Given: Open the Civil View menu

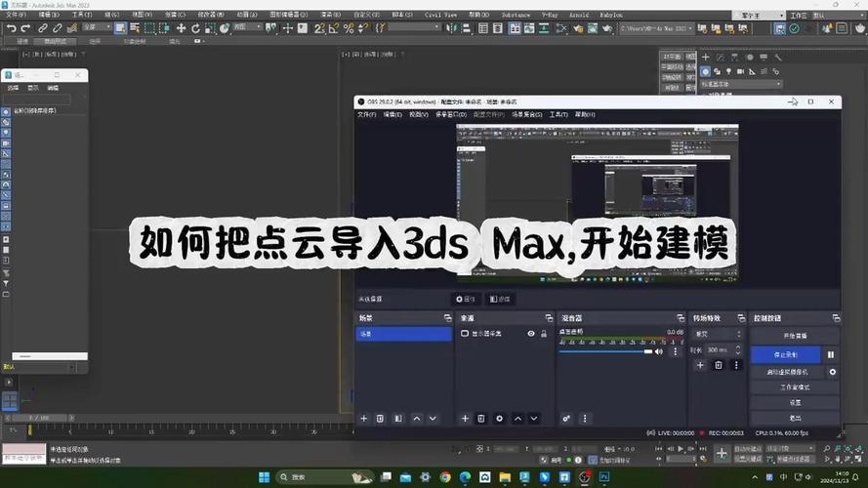Looking at the screenshot, I should (x=440, y=15).
